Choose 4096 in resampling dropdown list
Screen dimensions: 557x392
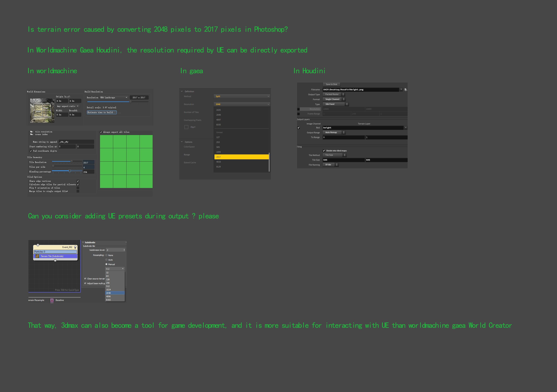point(115,296)
